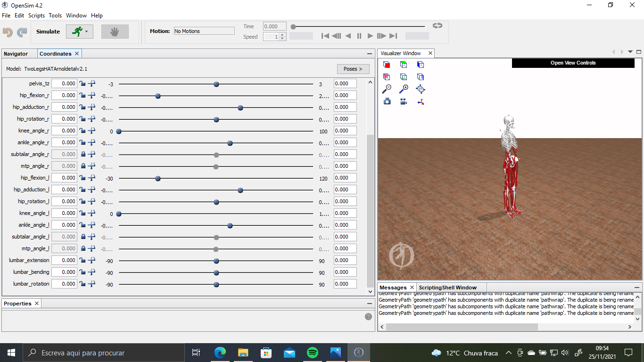Take a snapshot with the camera icon

(387, 101)
